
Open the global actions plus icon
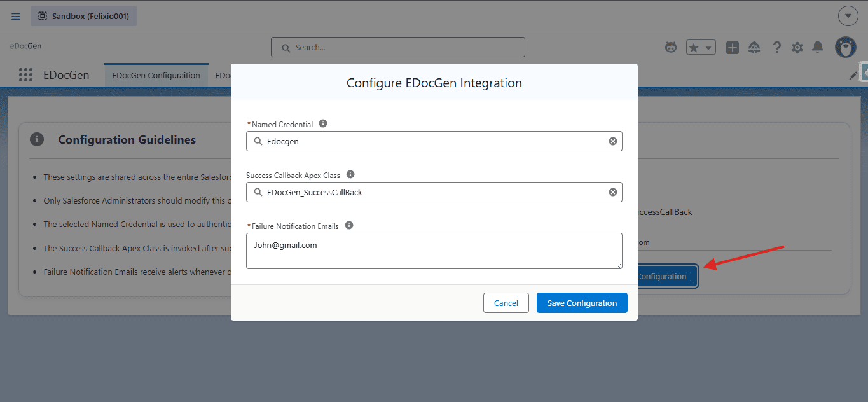click(733, 47)
